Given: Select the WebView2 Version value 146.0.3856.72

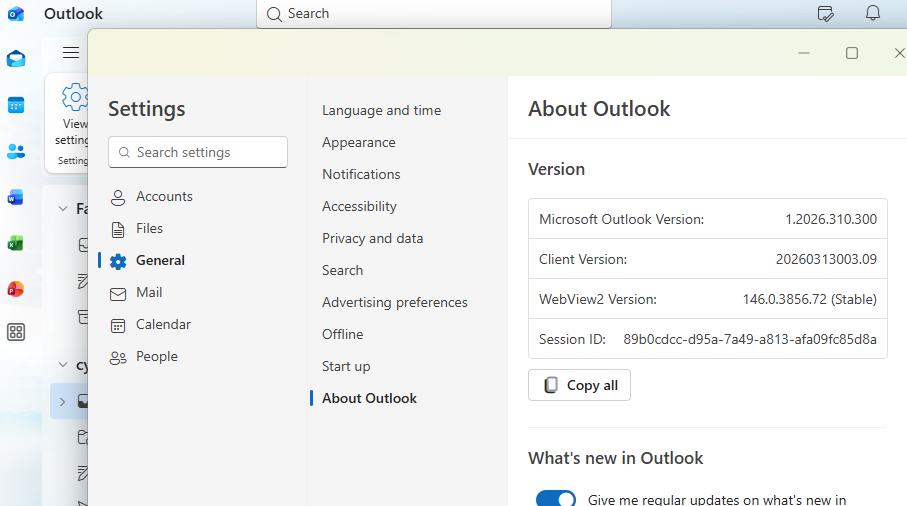Looking at the screenshot, I should pyautogui.click(x=785, y=299).
